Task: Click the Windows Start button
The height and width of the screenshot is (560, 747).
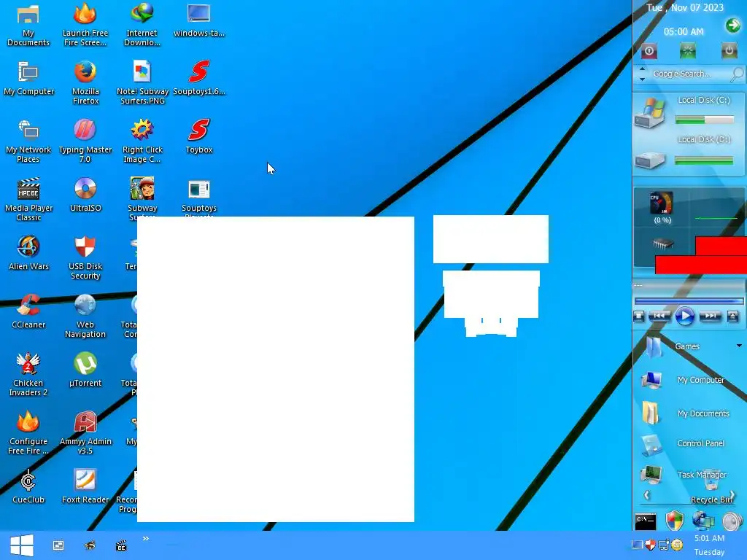Action: point(22,545)
